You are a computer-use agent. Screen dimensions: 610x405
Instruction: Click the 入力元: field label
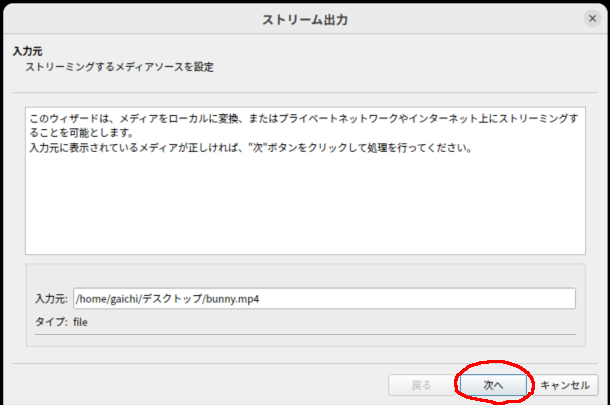click(51, 298)
